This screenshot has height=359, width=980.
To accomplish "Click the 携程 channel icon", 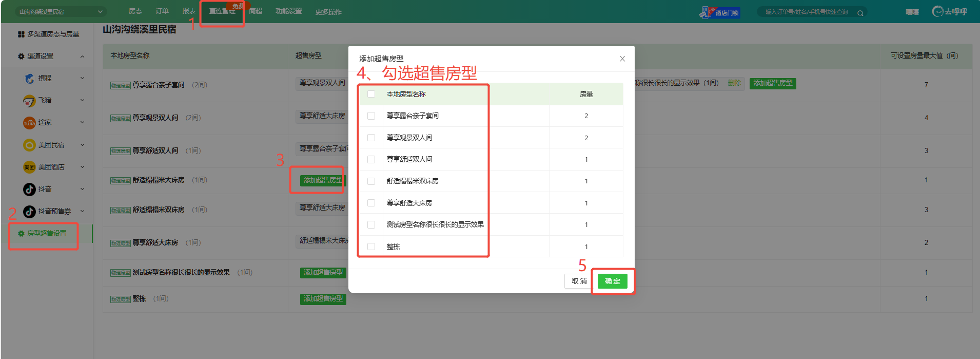I will pyautogui.click(x=30, y=79).
